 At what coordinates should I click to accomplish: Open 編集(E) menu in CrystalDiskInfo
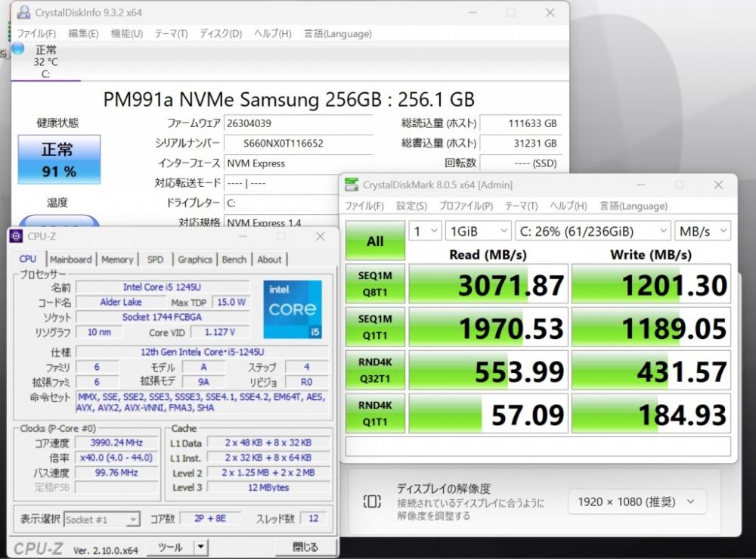point(83,34)
